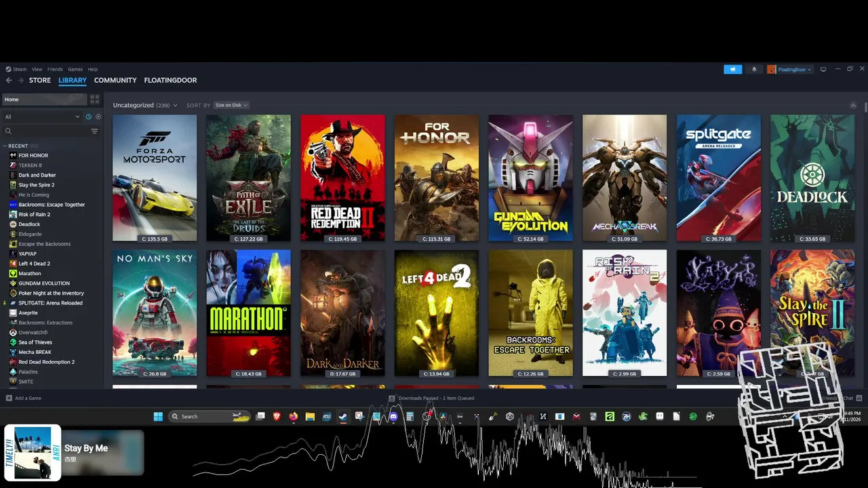Screen dimensions: 868x488
Task: Open the Mecha Break game cover
Action: click(625, 178)
